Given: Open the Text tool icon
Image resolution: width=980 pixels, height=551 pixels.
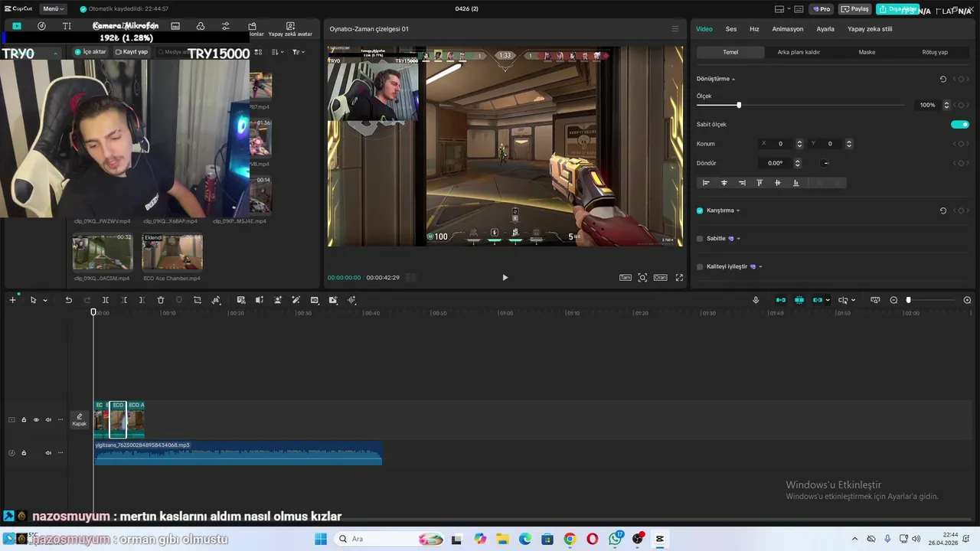Looking at the screenshot, I should 67,26.
